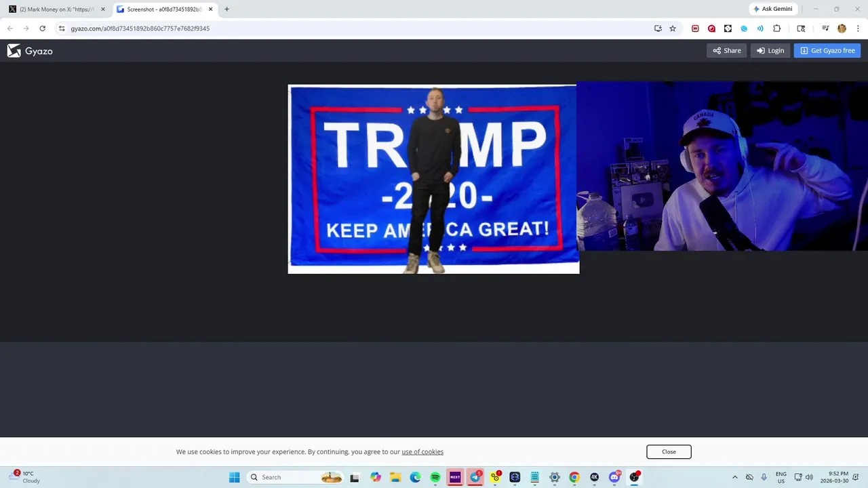
Task: Open Chrome three-dot menu
Action: [858, 28]
